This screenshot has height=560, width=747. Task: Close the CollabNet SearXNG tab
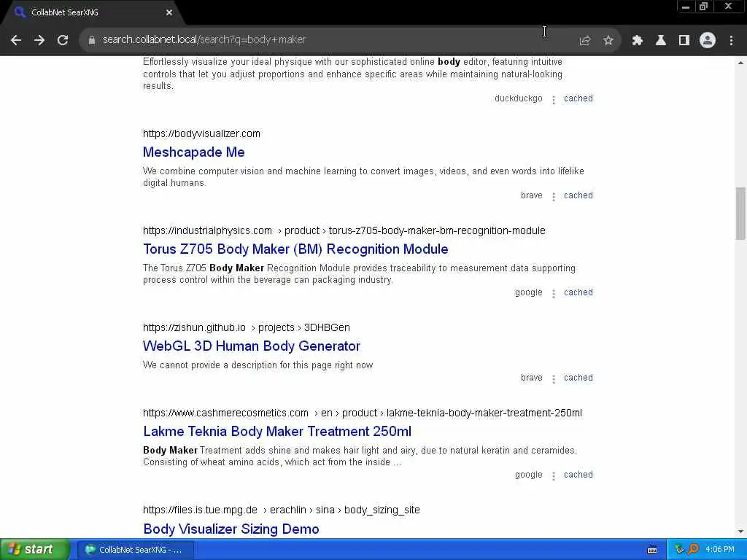tap(169, 13)
